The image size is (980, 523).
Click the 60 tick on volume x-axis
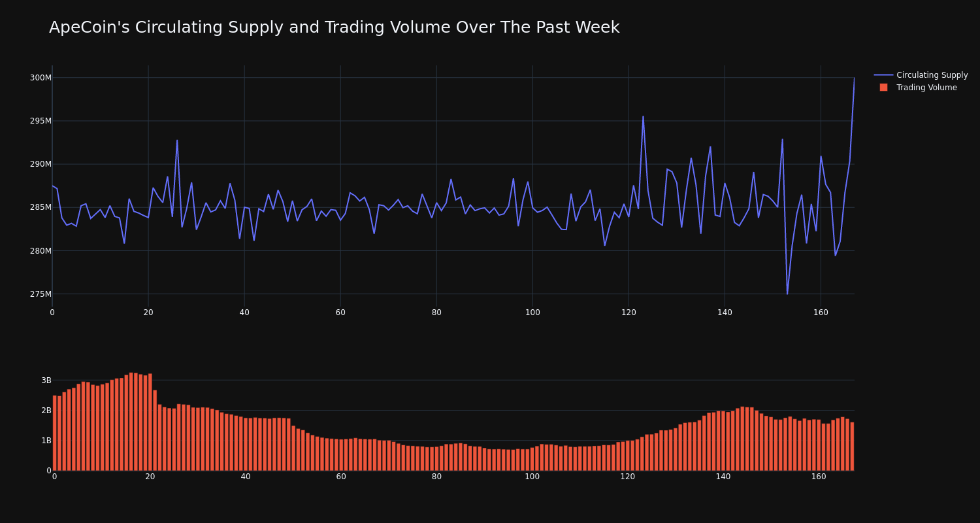tap(341, 477)
